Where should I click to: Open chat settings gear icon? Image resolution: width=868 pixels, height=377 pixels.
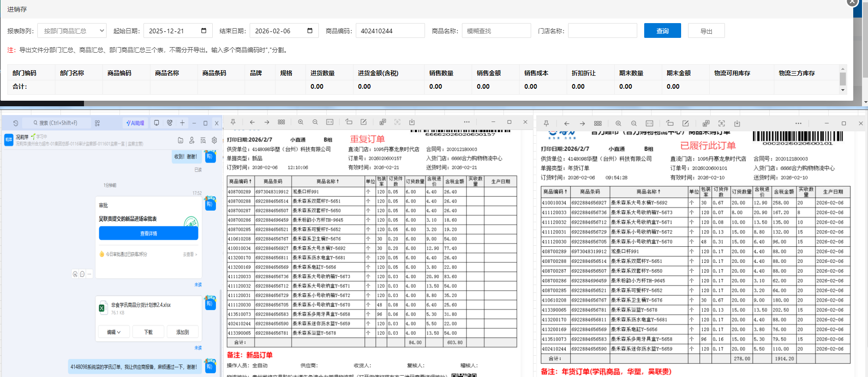point(214,140)
